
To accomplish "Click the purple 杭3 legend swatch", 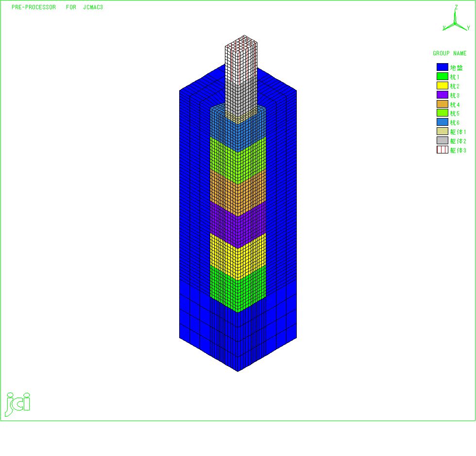I will pos(442,95).
